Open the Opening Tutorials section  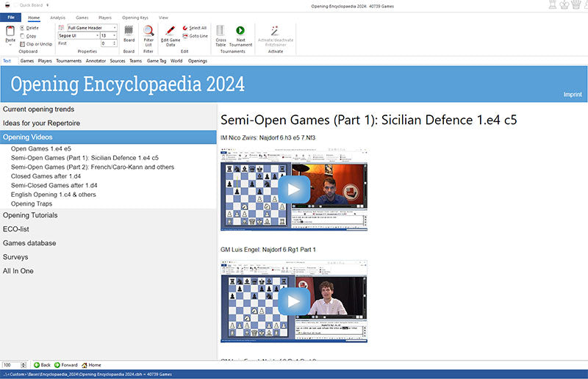pyautogui.click(x=30, y=215)
